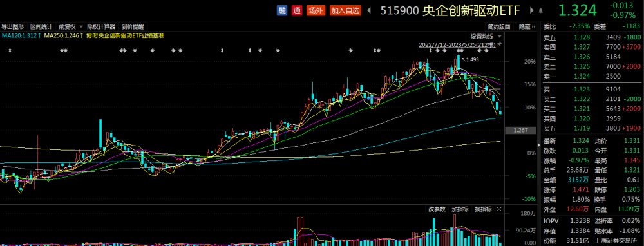
Task: Go to next stock with right arrow
Action: pyautogui.click(x=532, y=11)
